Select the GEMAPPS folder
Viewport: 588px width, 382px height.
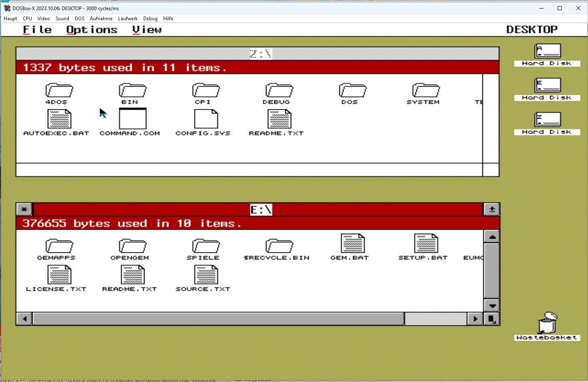tap(59, 246)
